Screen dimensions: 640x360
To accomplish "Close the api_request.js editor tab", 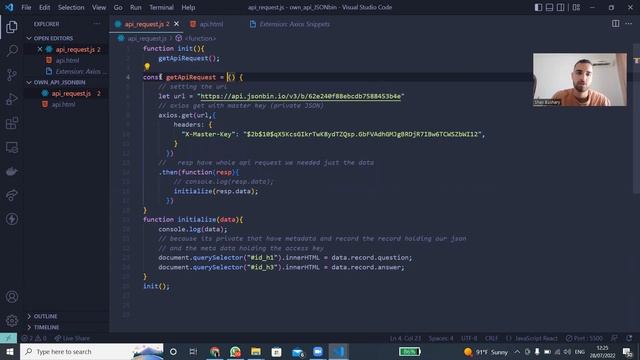I will (176, 24).
